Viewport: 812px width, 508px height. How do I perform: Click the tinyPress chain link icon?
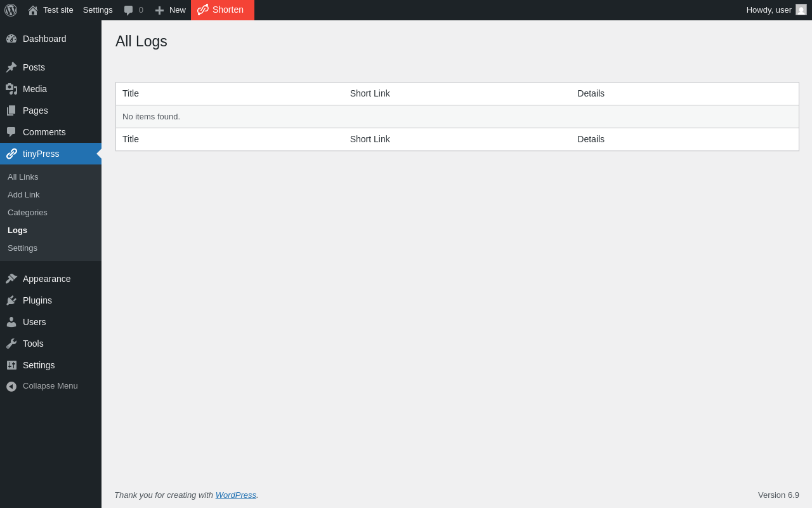pyautogui.click(x=11, y=154)
